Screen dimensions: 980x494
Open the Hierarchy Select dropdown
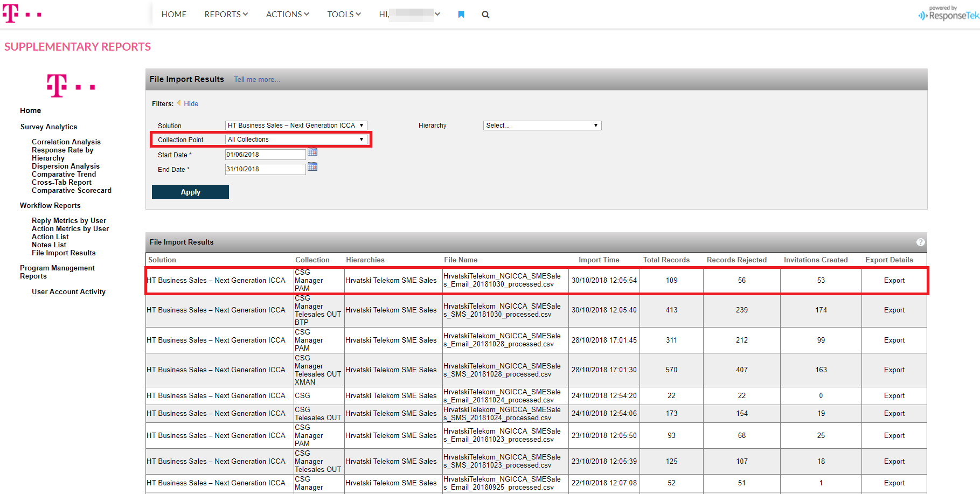tap(542, 126)
